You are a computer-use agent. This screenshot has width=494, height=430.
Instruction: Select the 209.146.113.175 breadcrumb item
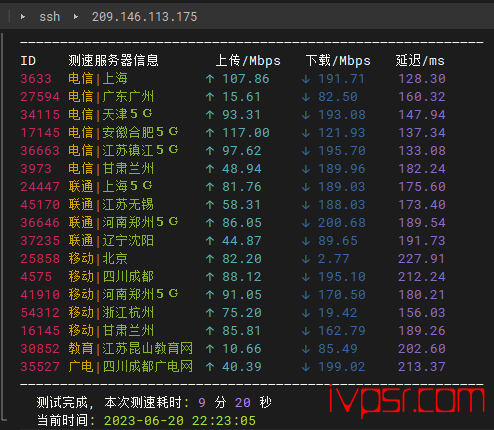144,17
